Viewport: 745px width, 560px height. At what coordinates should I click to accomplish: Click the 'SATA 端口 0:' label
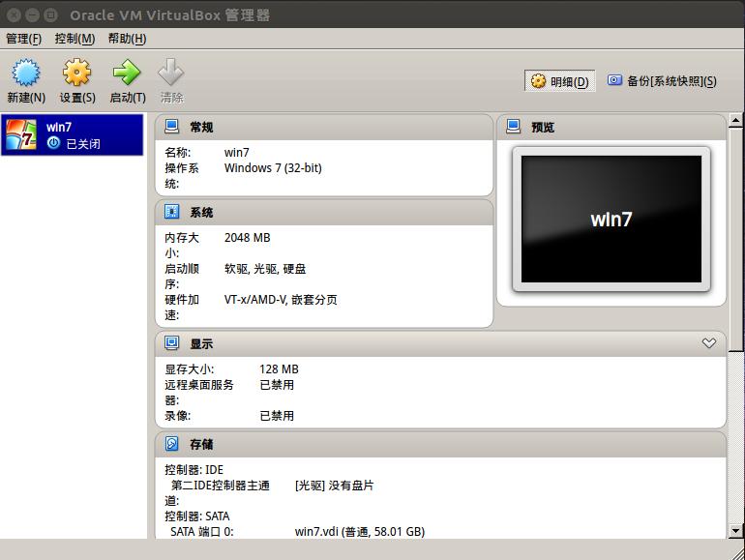202,532
